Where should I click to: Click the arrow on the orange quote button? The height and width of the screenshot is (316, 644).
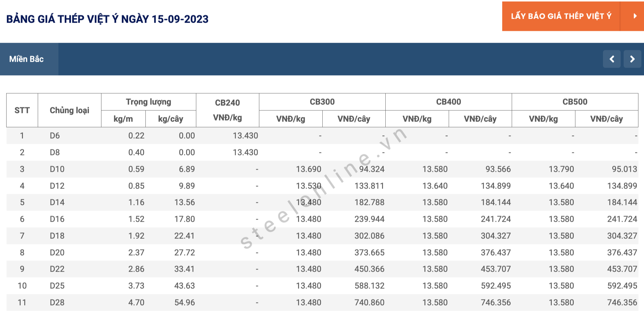coord(635,16)
